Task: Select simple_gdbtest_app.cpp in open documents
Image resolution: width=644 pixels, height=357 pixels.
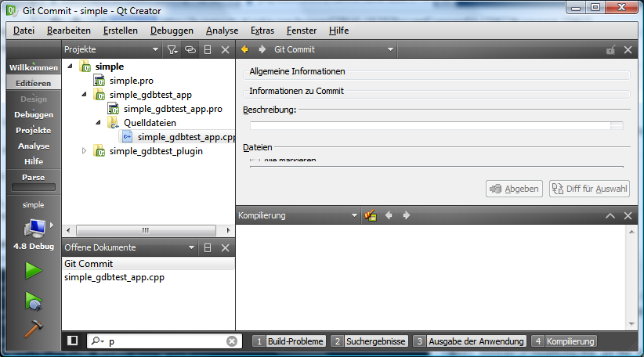Action: point(148,277)
